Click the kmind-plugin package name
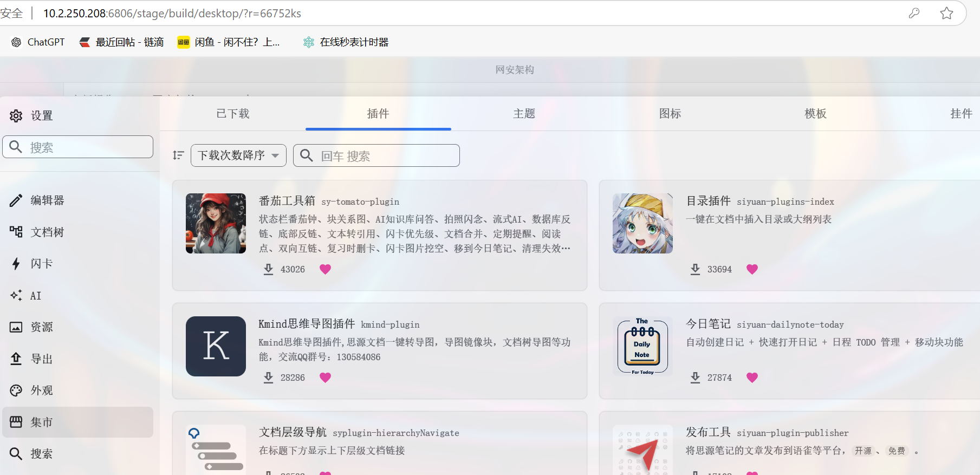The image size is (980, 475). click(390, 325)
